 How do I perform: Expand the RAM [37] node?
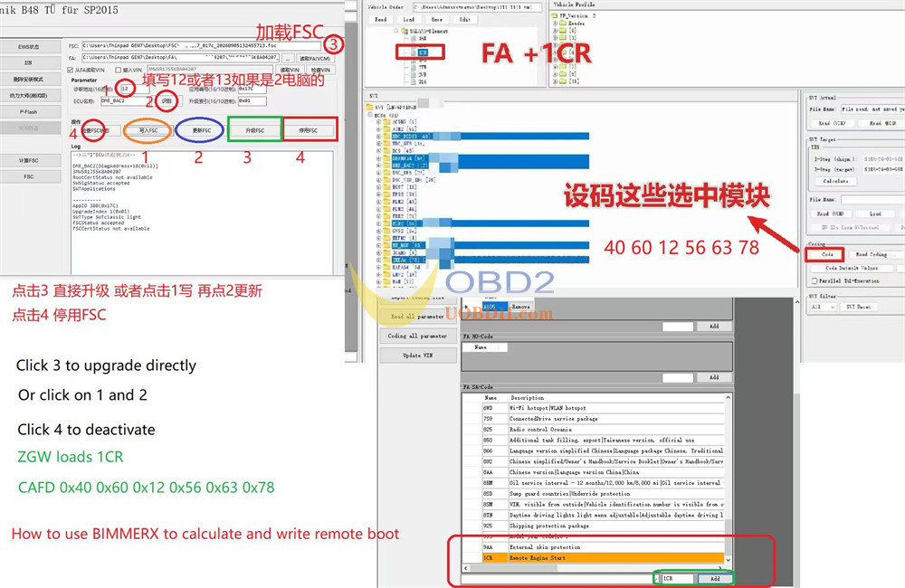pos(379,281)
